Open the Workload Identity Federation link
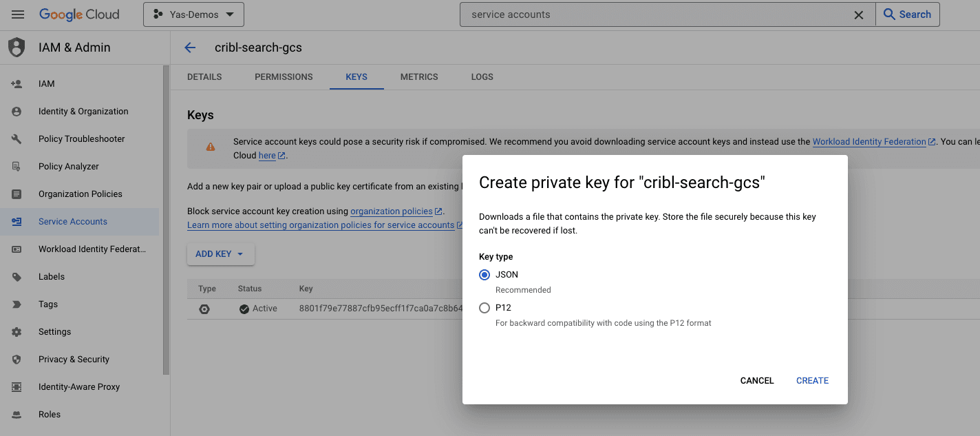 [869, 142]
